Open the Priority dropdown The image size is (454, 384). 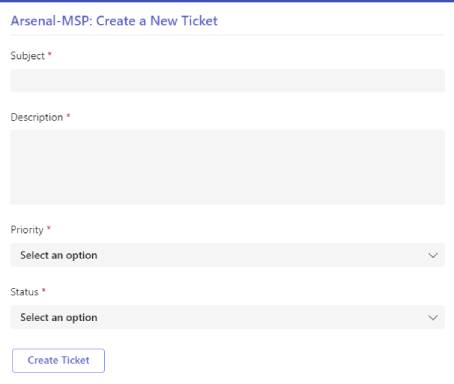[x=227, y=255]
